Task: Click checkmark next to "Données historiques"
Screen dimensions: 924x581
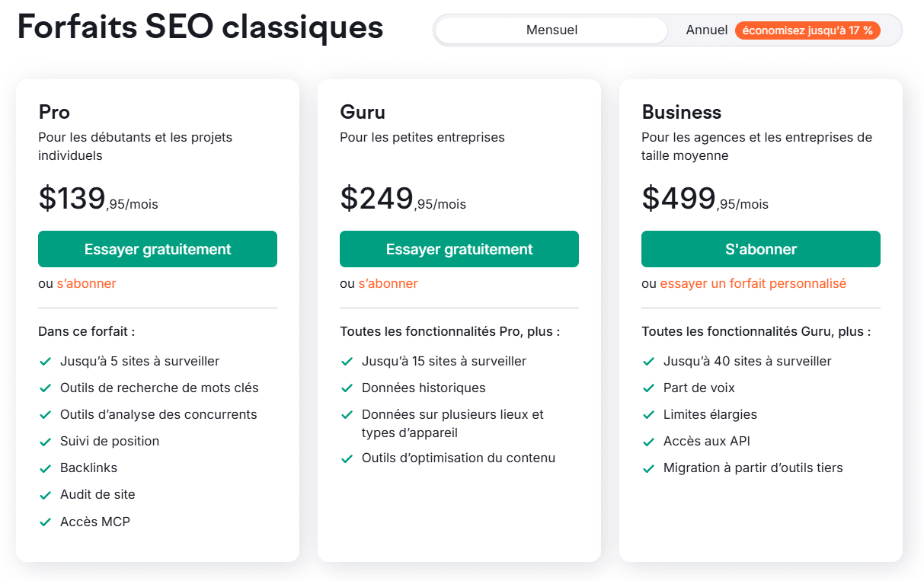Action: pyautogui.click(x=347, y=388)
